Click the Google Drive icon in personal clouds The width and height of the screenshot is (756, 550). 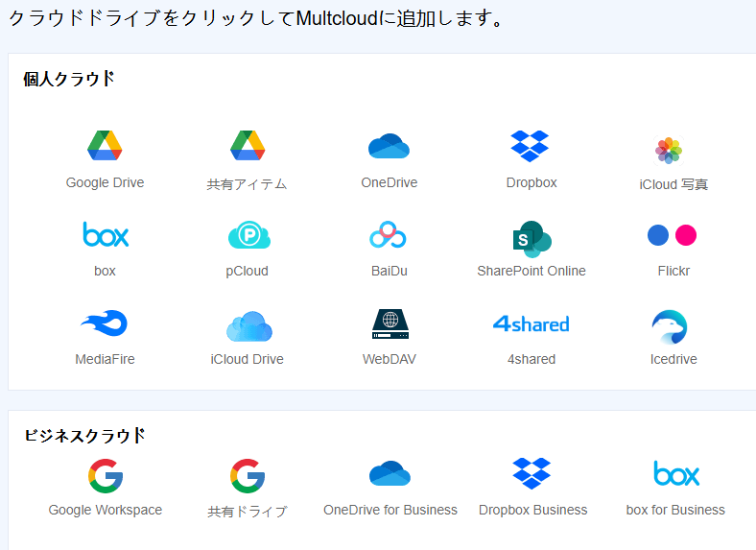point(105,147)
